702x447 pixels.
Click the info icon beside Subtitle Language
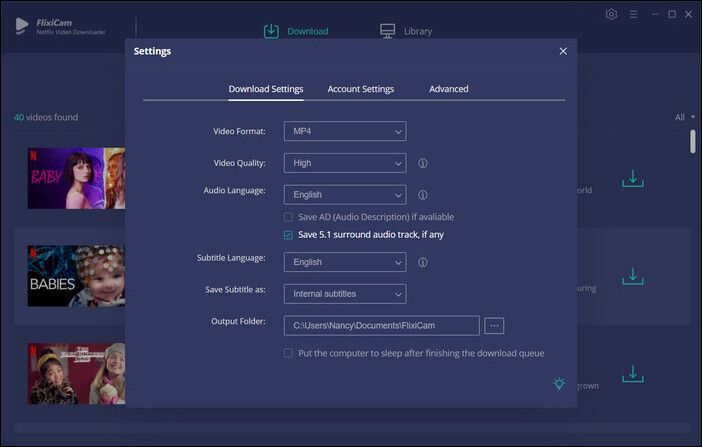423,262
